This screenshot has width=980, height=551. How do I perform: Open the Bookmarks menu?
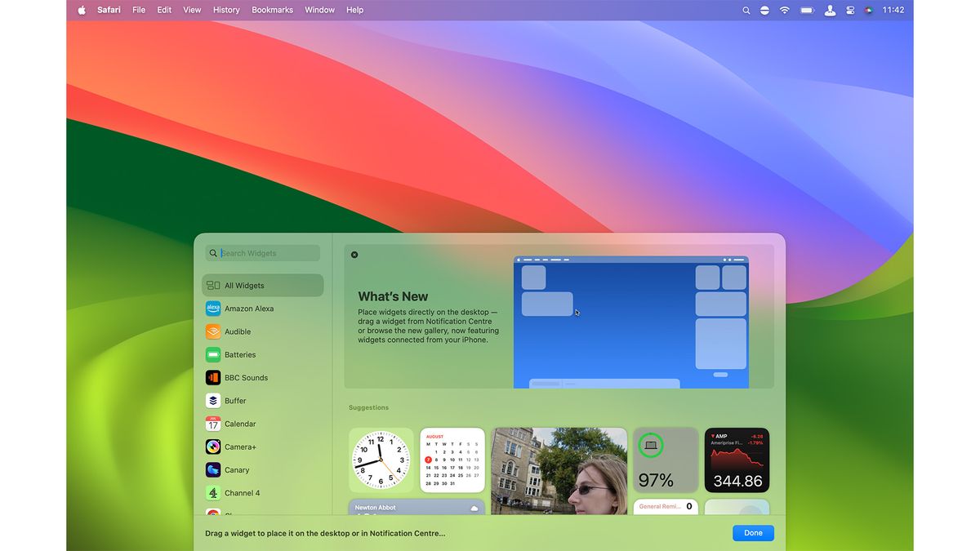pyautogui.click(x=272, y=10)
